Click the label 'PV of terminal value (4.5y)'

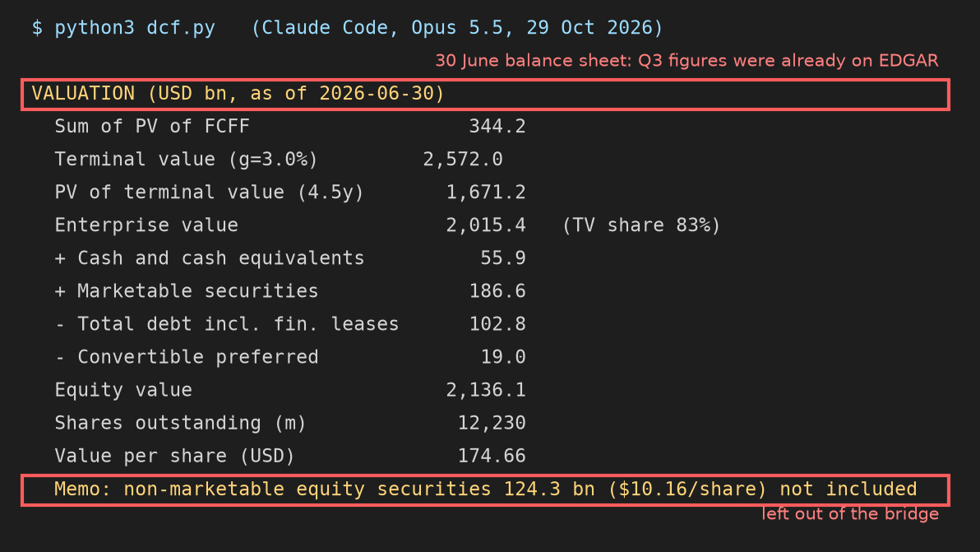click(x=210, y=192)
